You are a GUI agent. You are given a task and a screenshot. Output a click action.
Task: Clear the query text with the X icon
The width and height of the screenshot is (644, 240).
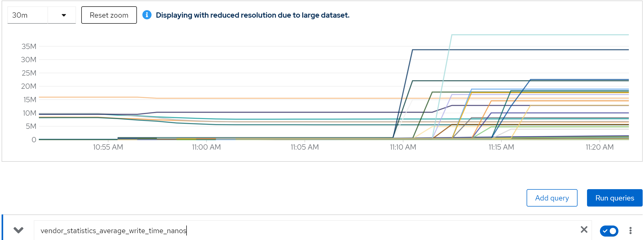point(584,230)
